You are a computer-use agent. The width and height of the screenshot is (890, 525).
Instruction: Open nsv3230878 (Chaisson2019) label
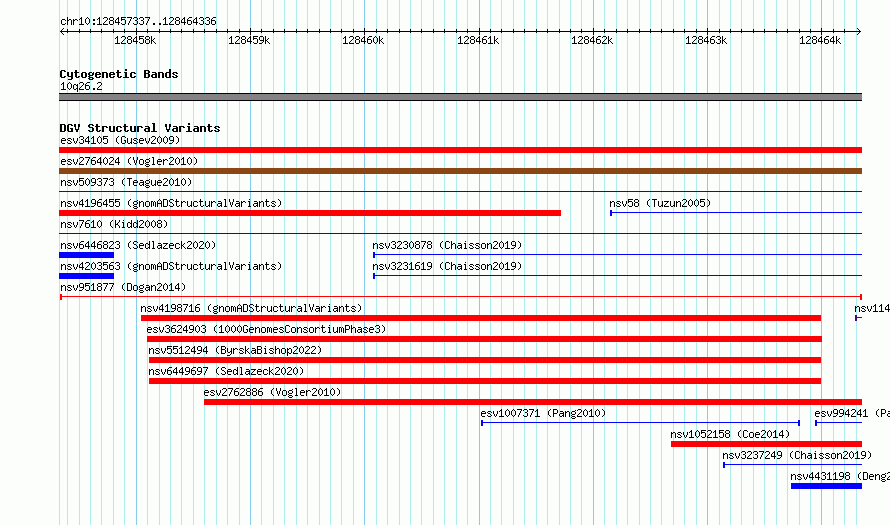pyautogui.click(x=447, y=245)
